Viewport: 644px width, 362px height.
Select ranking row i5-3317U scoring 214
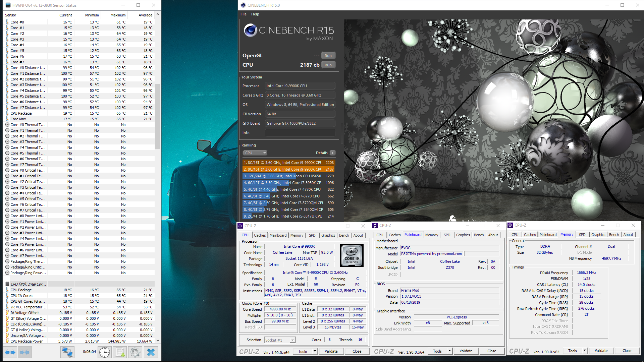[288, 216]
